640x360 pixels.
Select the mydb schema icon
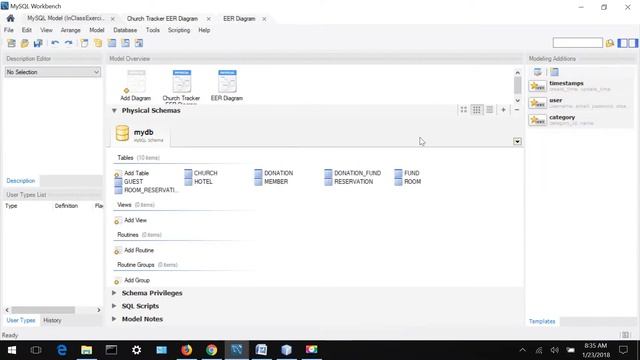pyautogui.click(x=122, y=133)
